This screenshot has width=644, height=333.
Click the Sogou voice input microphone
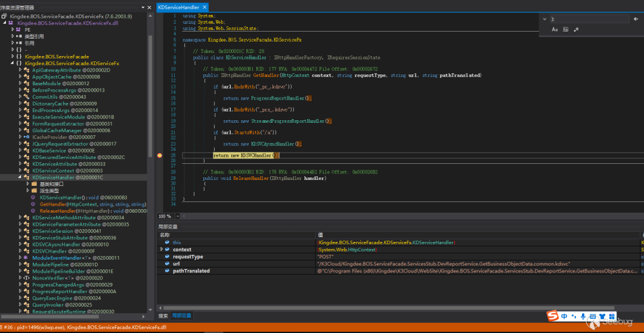point(583,316)
